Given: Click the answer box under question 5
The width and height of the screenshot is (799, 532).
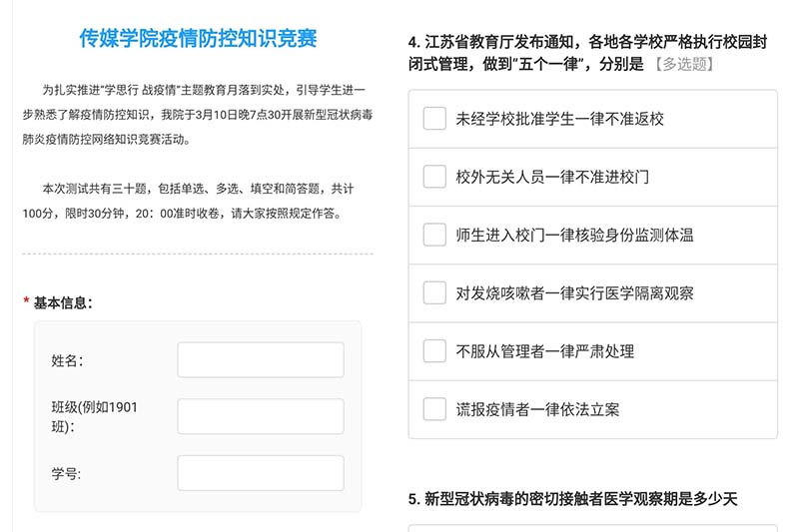Looking at the screenshot, I should 592,527.
